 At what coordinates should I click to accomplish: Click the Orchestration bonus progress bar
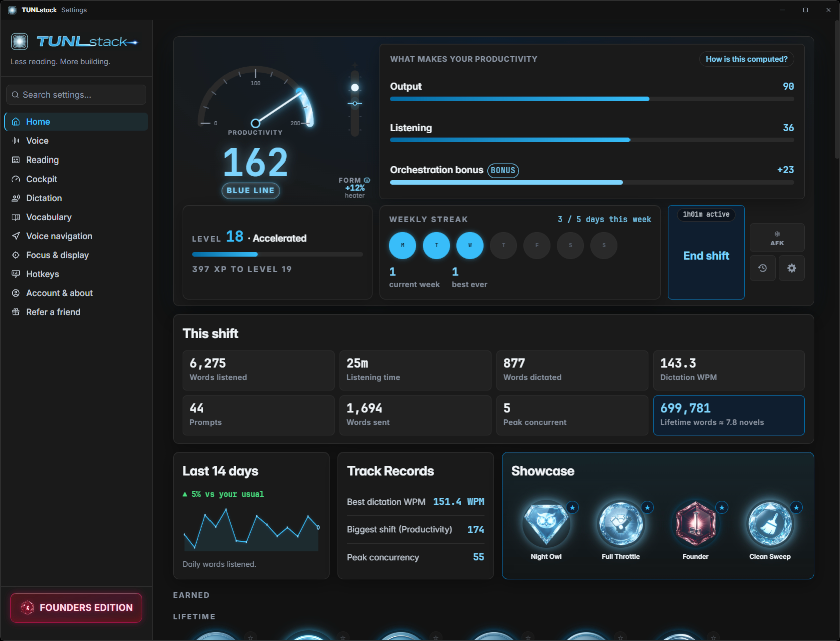coord(592,182)
